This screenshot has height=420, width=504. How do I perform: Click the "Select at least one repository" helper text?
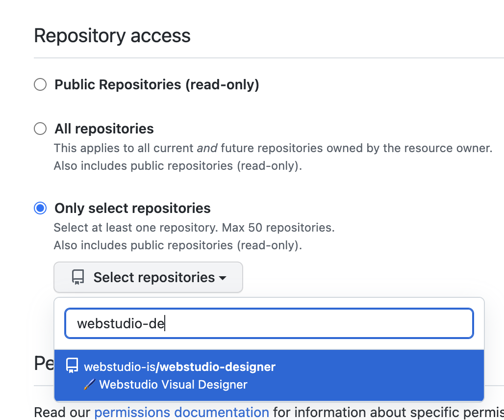pyautogui.click(x=194, y=228)
